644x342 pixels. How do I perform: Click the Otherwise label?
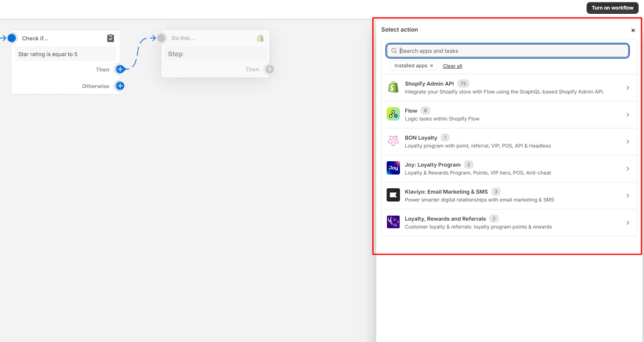pos(96,86)
